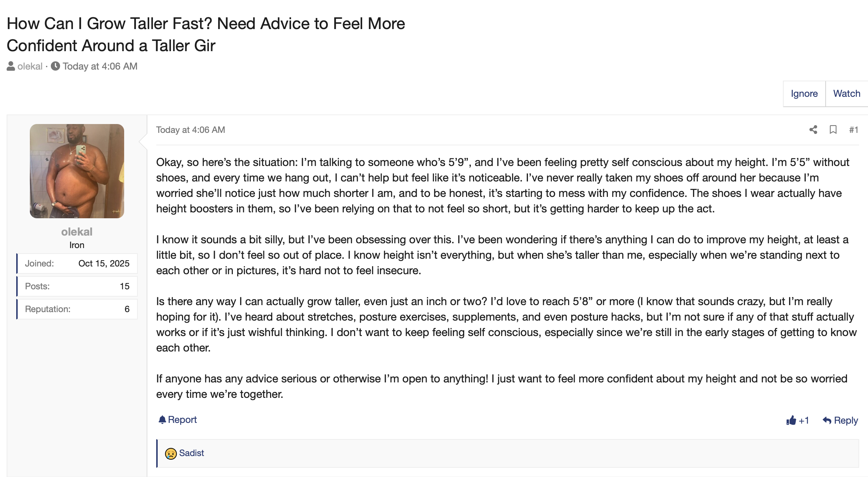Click the sad face reaction emoji
Screen dimensions: 868x477
171,453
